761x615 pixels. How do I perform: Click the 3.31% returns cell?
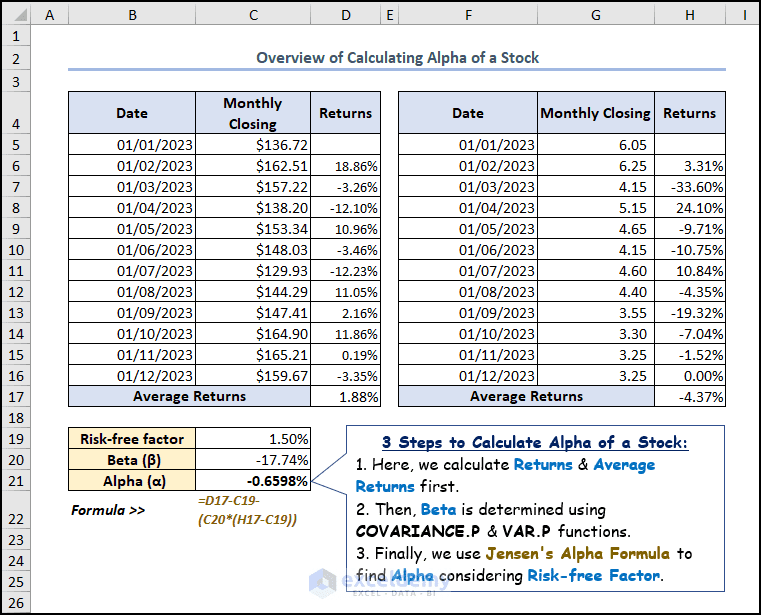(690, 166)
